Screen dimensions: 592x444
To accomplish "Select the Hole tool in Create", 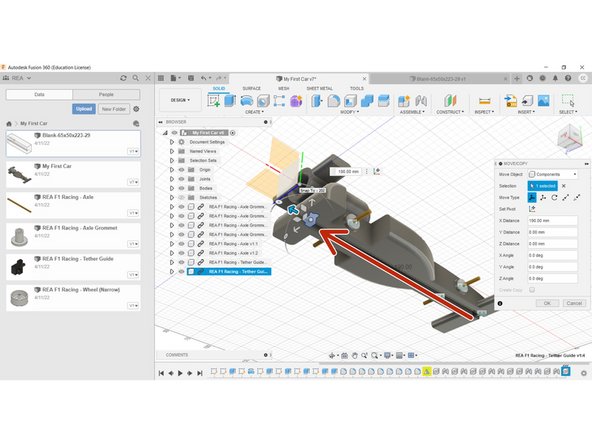I will click(x=263, y=101).
